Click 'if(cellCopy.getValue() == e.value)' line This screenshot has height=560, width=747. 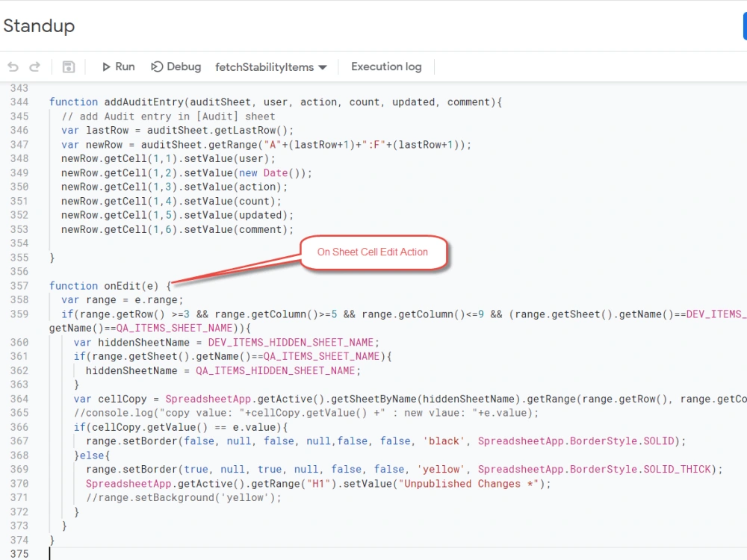click(181, 427)
